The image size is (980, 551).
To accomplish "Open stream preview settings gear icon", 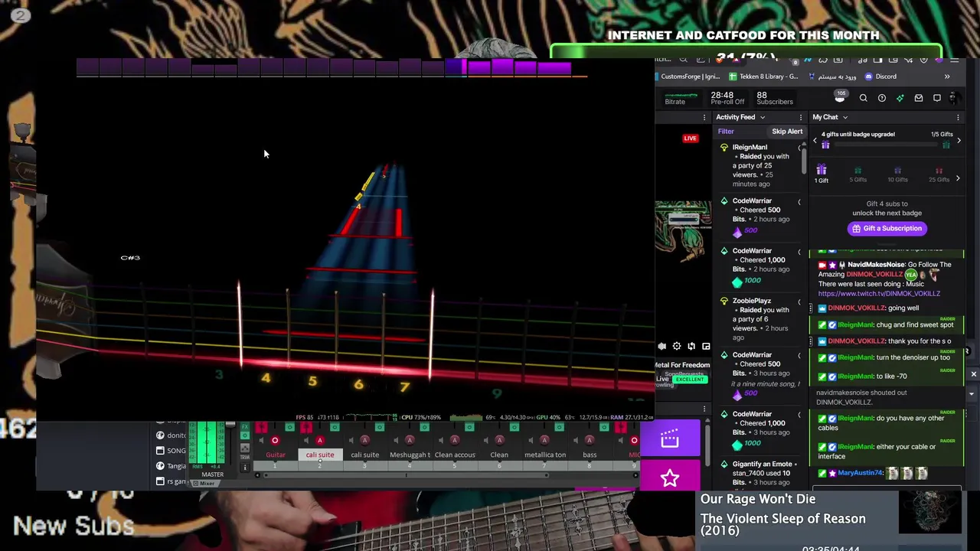I will 677,347.
